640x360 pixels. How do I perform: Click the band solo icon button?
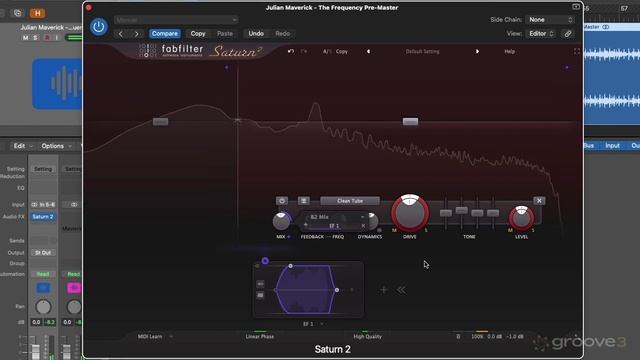pos(303,201)
